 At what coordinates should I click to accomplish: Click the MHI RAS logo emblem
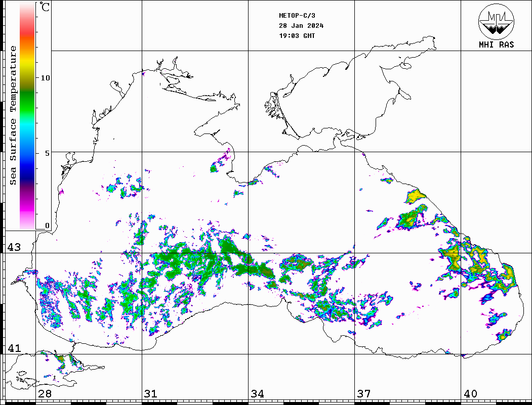click(496, 21)
